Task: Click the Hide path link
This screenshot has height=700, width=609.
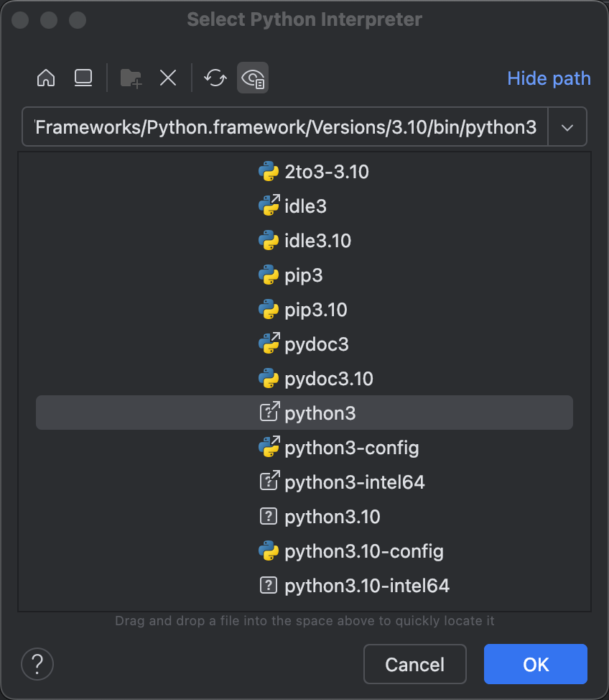Action: pos(549,78)
